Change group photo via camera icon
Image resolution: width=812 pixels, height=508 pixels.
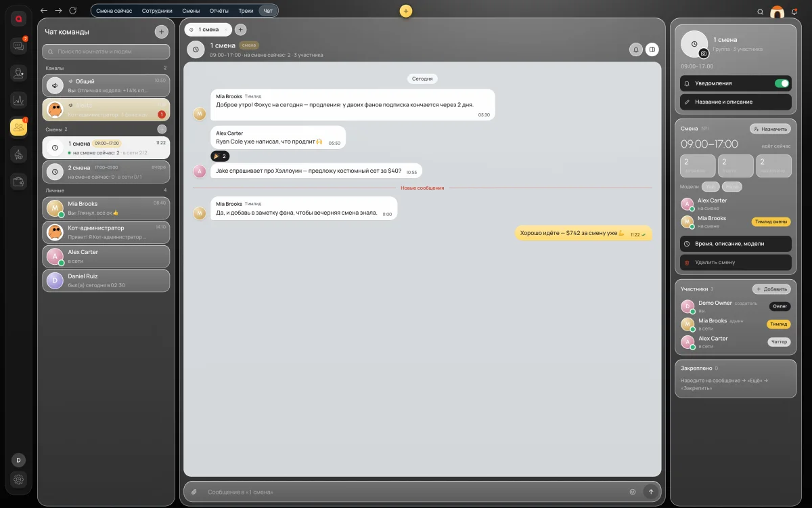pyautogui.click(x=703, y=53)
